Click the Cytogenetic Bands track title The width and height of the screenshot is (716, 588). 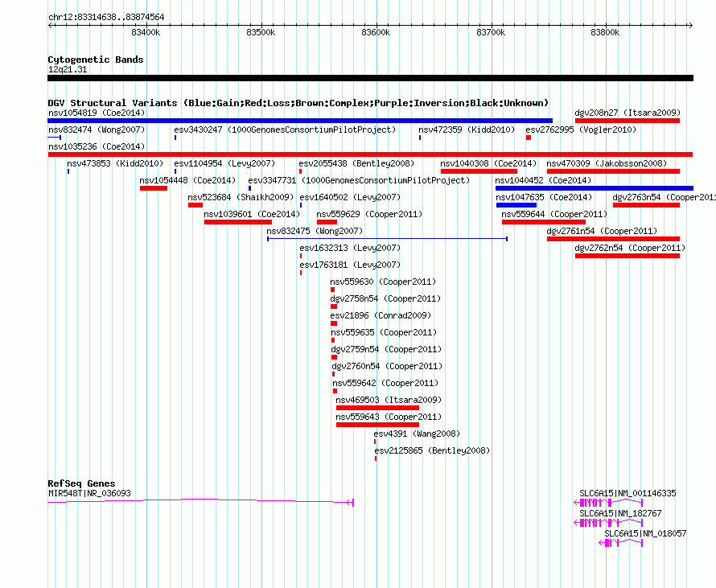coord(96,60)
